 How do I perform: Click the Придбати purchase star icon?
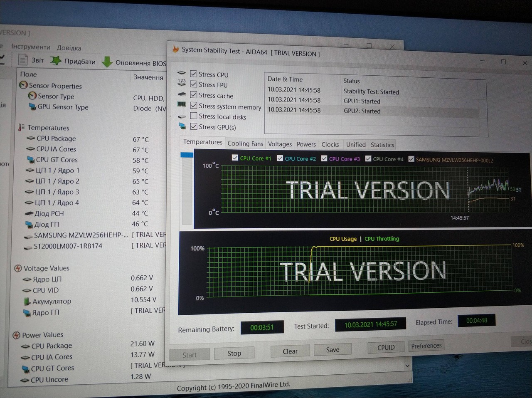coord(56,61)
